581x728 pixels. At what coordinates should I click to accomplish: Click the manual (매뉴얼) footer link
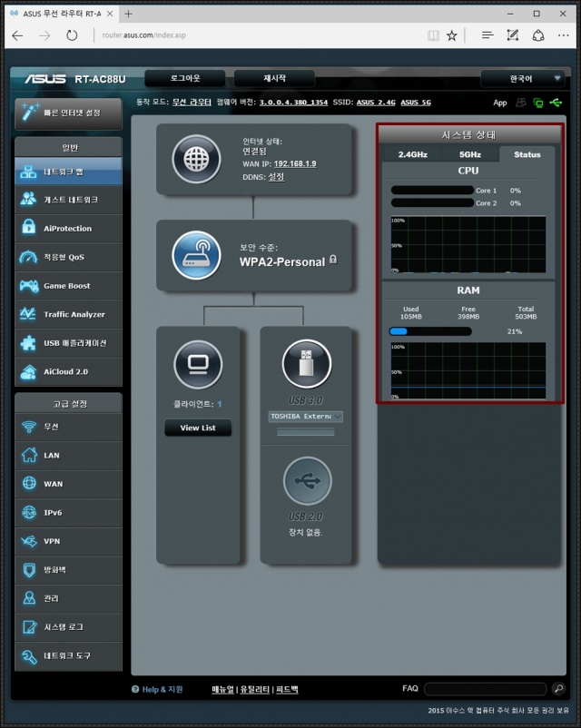[223, 690]
